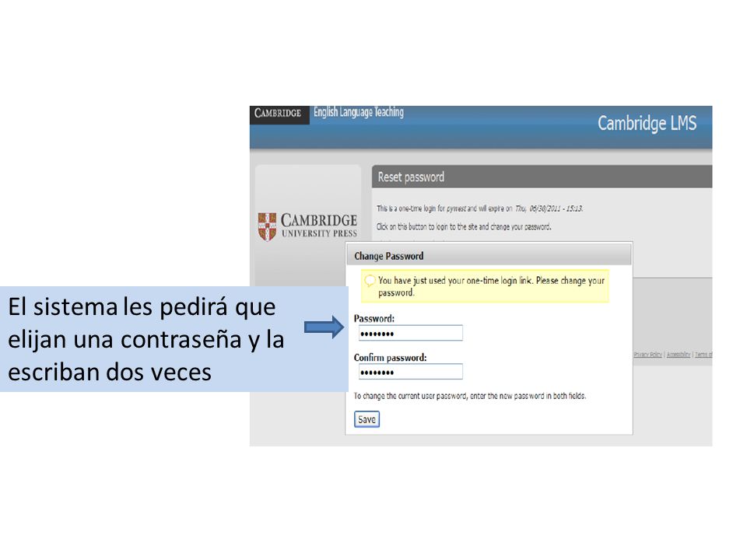Screen dimensions: 747x560
Task: Click the Password input field
Action: pos(410,333)
